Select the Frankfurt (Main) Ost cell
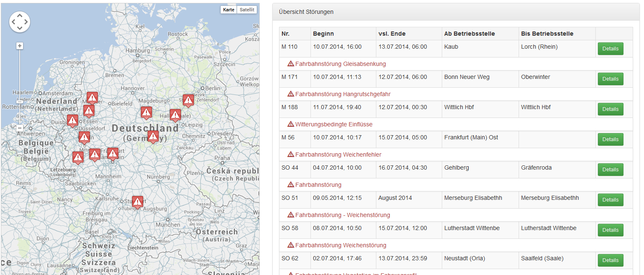The height and width of the screenshot is (275, 644). [480, 139]
